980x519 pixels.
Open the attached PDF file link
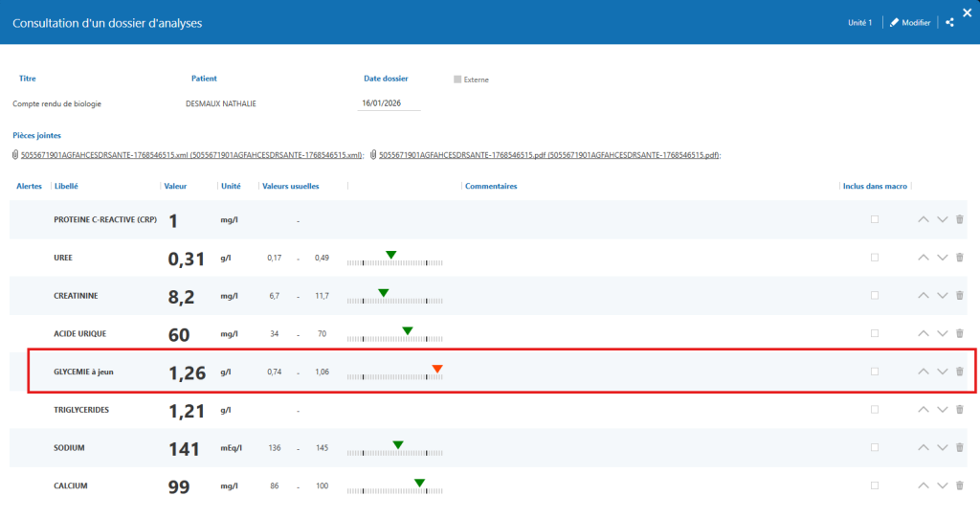tap(548, 154)
